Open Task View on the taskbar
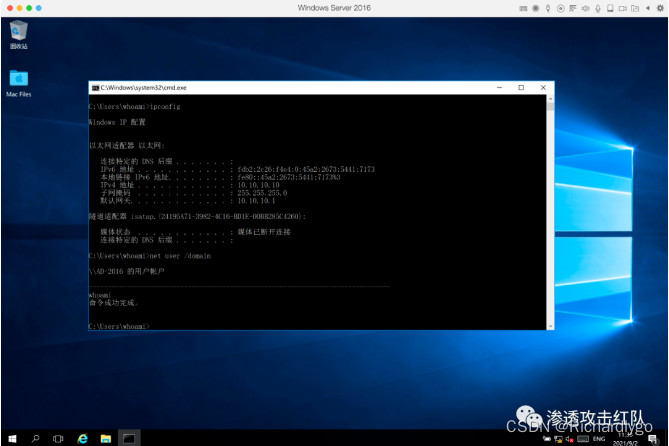This screenshot has width=669, height=446. [x=58, y=438]
